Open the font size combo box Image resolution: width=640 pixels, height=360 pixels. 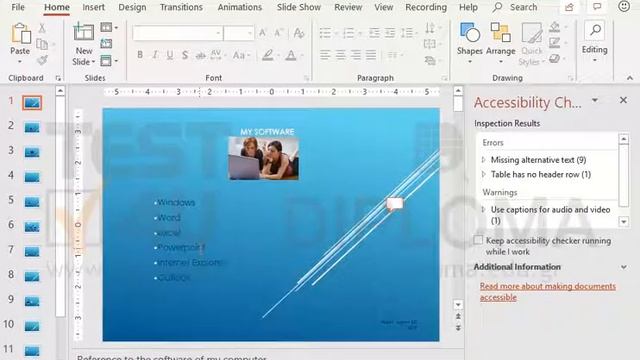point(239,33)
